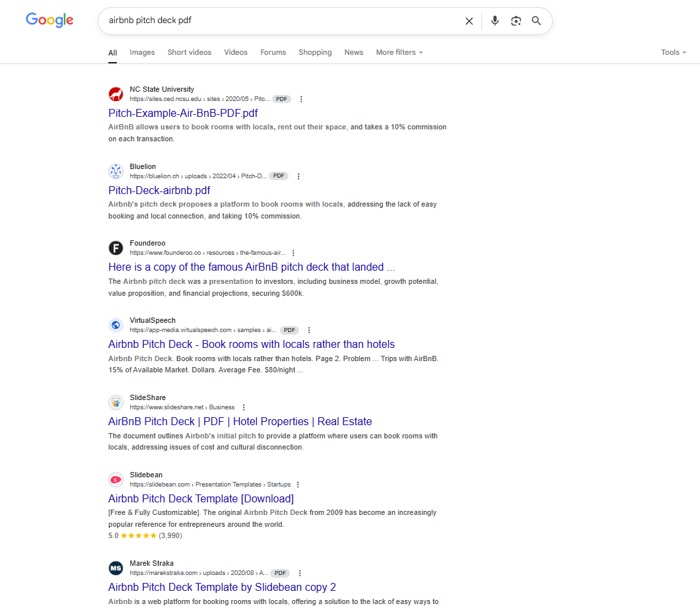Open the Tools dropdown
700x608 pixels.
673,52
